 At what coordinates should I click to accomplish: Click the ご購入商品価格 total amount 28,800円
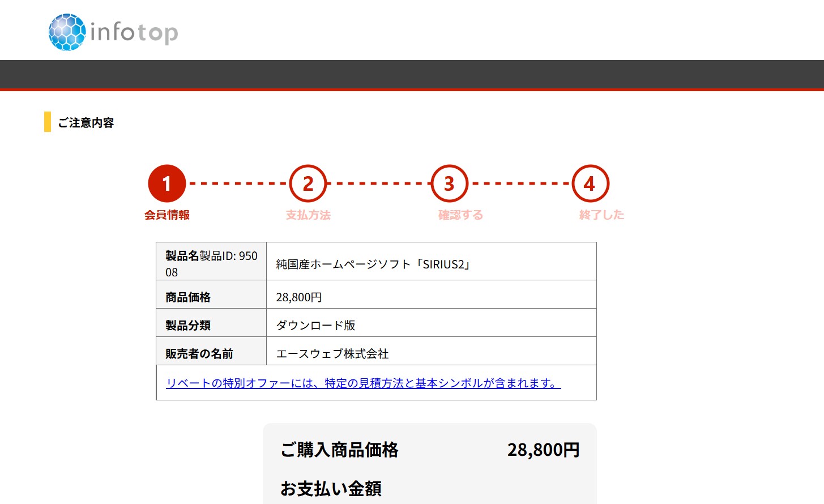(x=543, y=450)
